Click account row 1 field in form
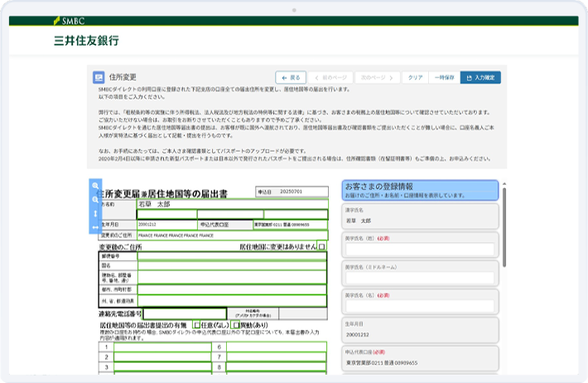 162,347
